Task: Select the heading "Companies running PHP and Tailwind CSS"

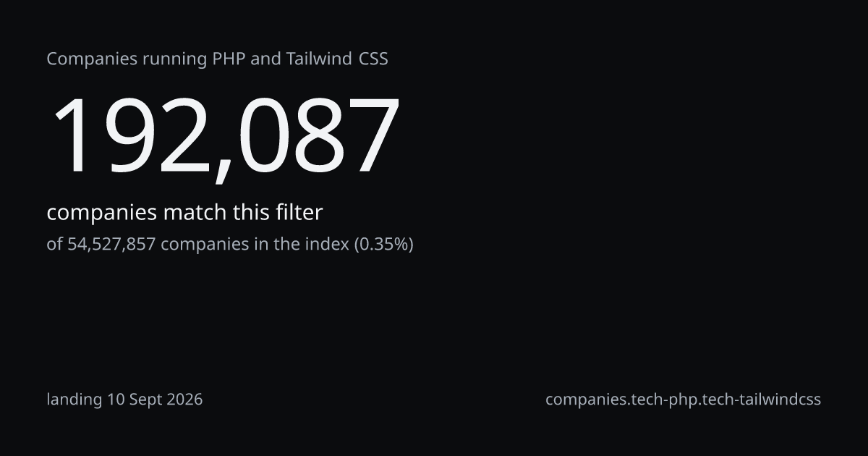Action: [x=217, y=59]
